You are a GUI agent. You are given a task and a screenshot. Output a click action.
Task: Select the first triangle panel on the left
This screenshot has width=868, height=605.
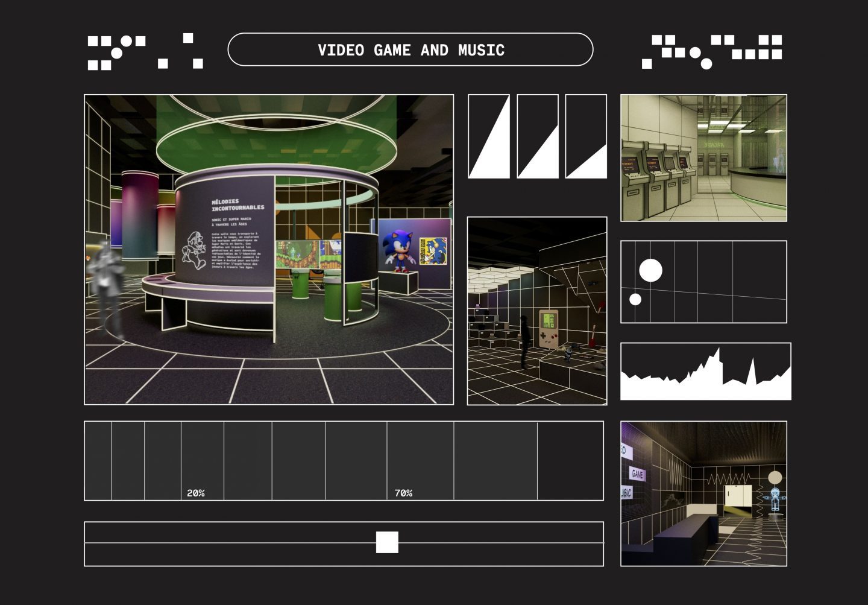point(489,136)
